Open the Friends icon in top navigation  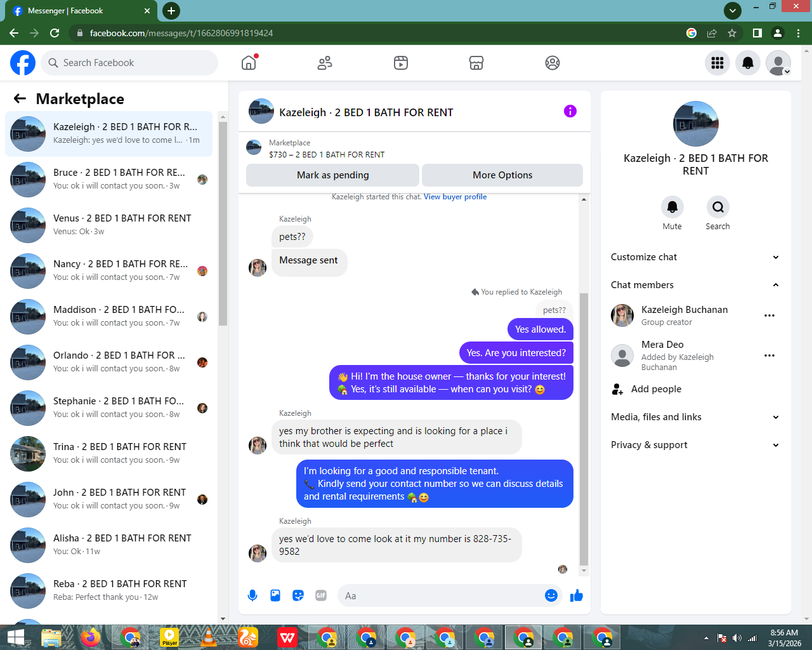(325, 63)
